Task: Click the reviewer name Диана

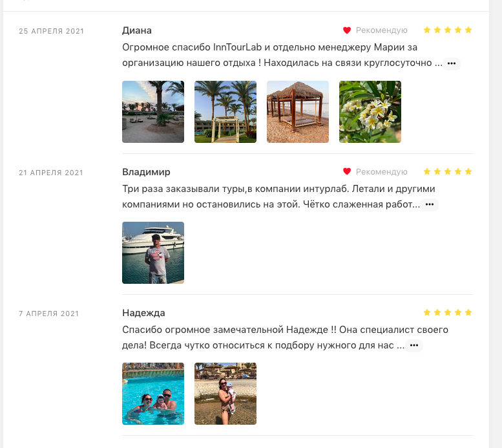Action: pos(137,30)
